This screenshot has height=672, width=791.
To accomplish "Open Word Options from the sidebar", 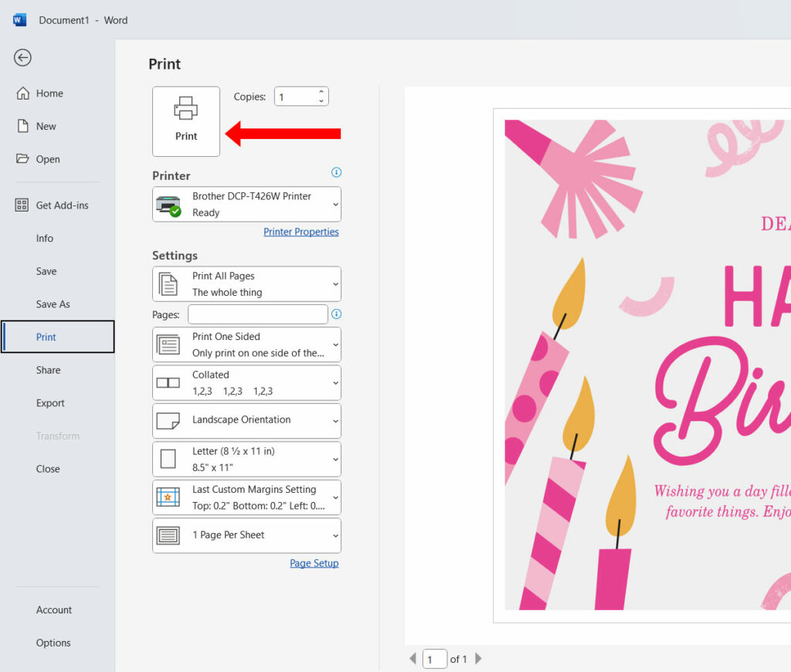I will (x=53, y=642).
